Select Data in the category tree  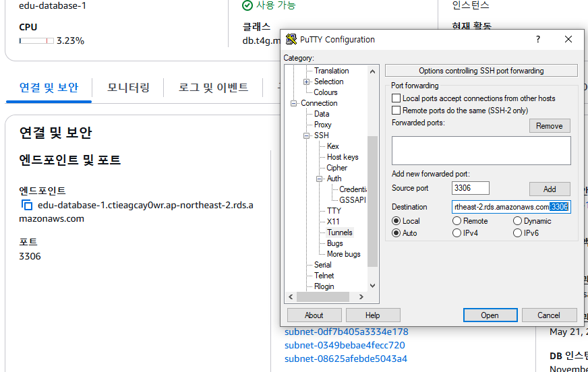click(322, 114)
